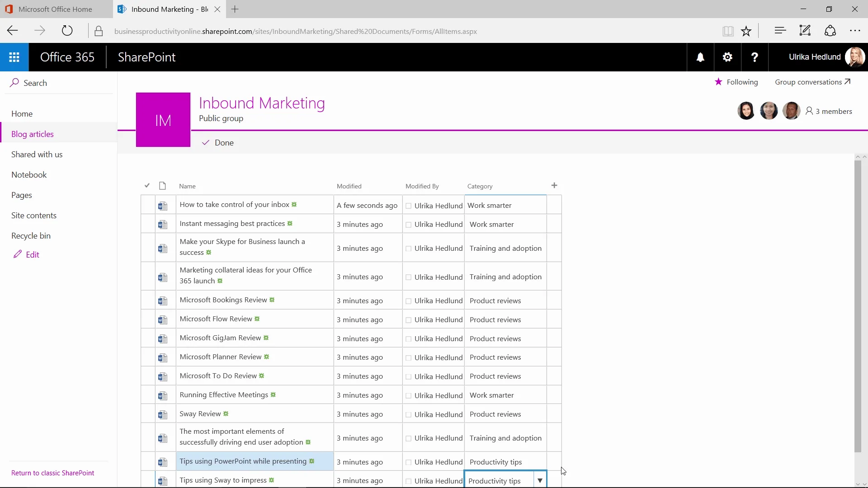The image size is (868, 488).
Task: Tick presence box in Sway Review row
Action: [x=409, y=415]
